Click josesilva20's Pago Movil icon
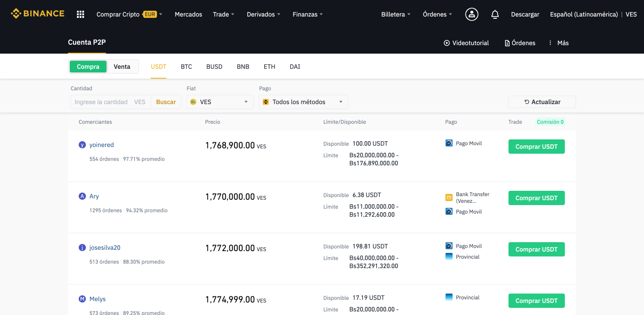 (449, 246)
